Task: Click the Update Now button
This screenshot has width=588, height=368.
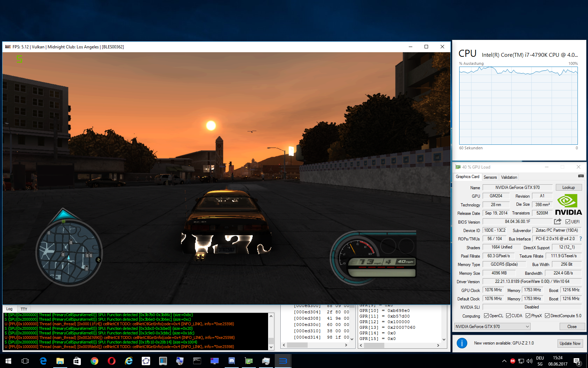Action: coord(570,343)
